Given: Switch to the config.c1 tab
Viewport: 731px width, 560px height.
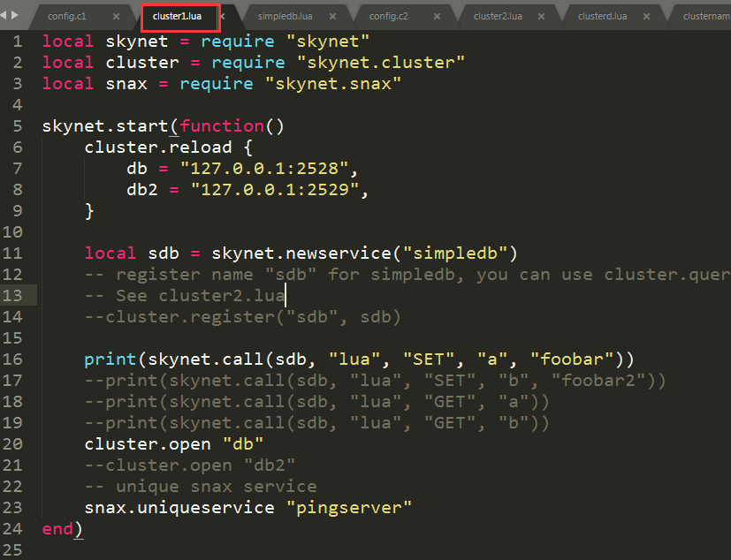Looking at the screenshot, I should 66,15.
